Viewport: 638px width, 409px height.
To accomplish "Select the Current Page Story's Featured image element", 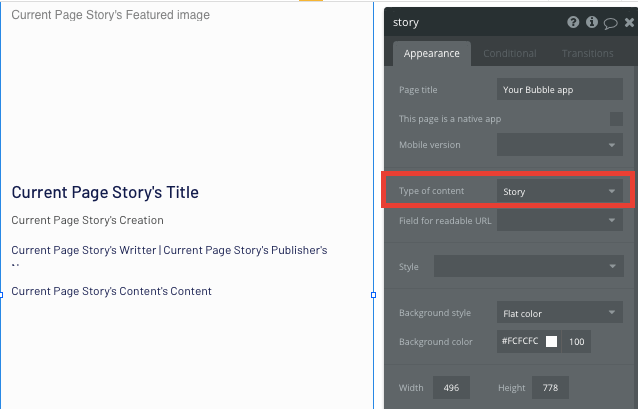I will [x=111, y=15].
